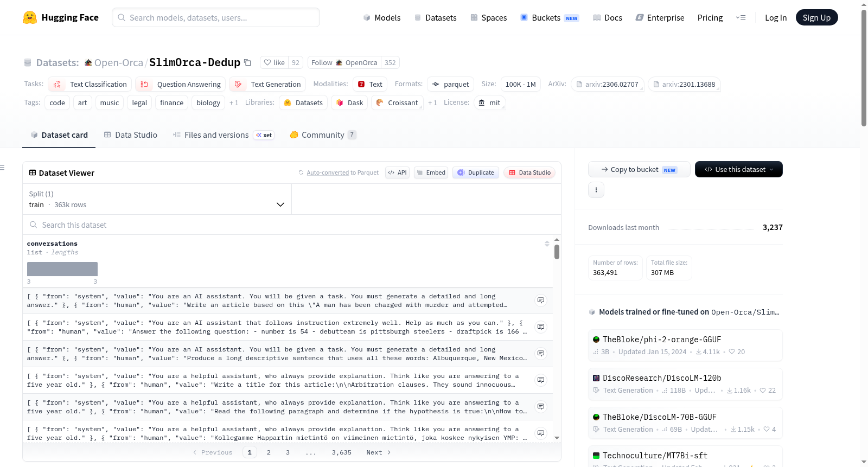Select the Question Answering task tag
868x467 pixels.
[181, 84]
